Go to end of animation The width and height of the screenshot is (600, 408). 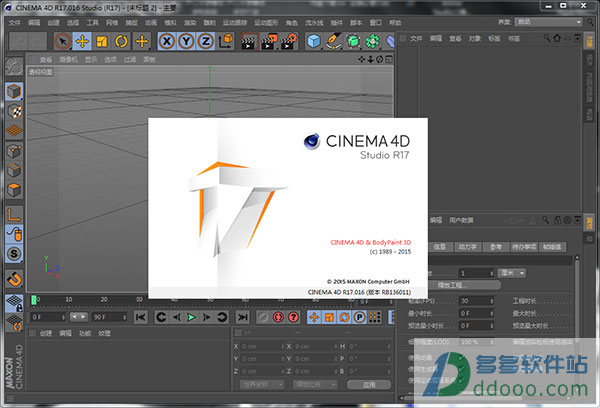[x=242, y=317]
